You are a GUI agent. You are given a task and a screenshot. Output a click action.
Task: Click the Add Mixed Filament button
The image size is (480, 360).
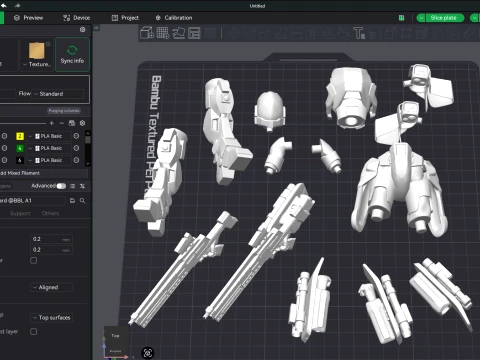[x=43, y=173]
